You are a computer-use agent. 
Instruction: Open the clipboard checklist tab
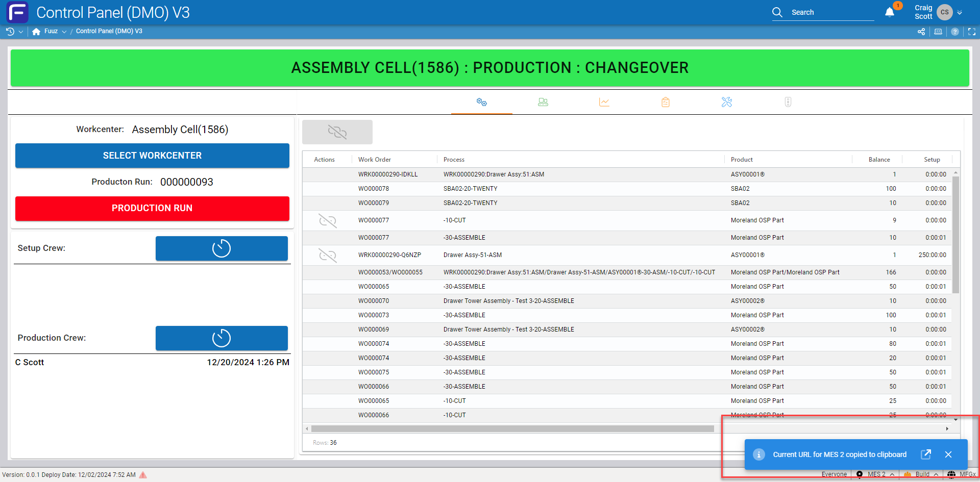click(x=665, y=102)
